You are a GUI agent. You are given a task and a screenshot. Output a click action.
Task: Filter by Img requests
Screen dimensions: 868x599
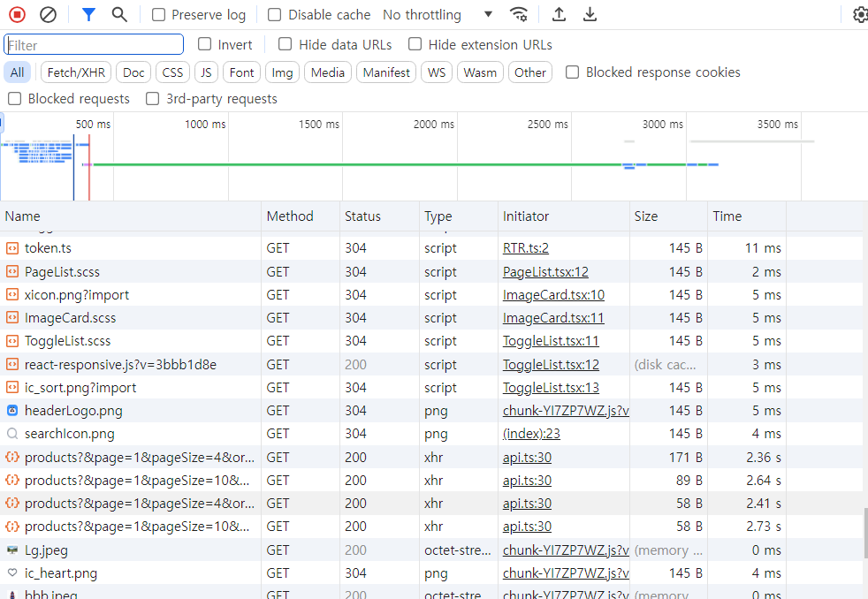pyautogui.click(x=282, y=72)
